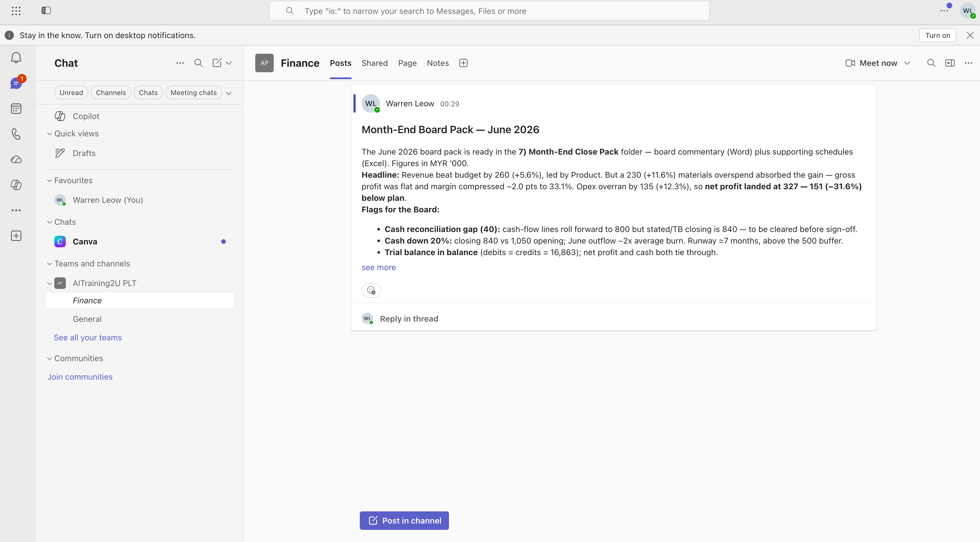The height and width of the screenshot is (542, 980).
Task: Open the OneDrive cloud icon
Action: [x=16, y=159]
